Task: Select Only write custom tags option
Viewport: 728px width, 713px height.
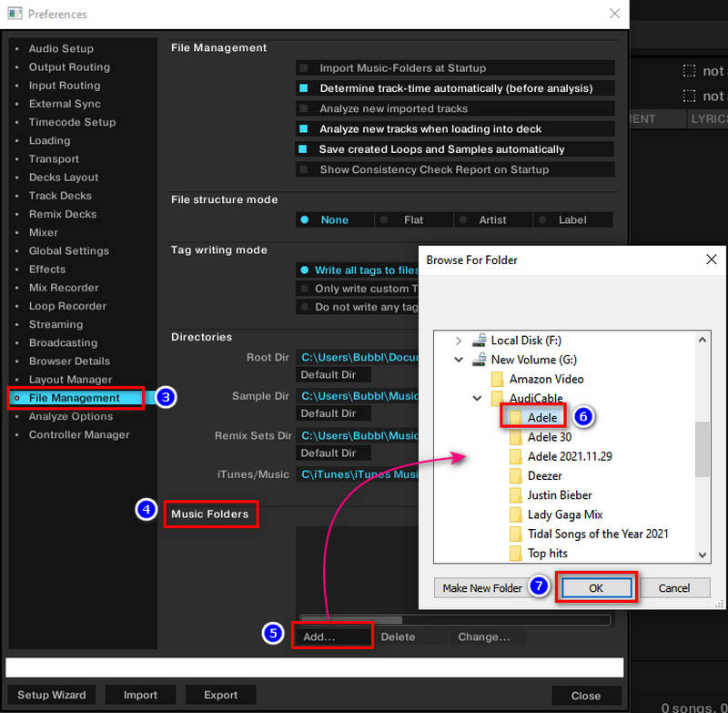Action: point(357,289)
